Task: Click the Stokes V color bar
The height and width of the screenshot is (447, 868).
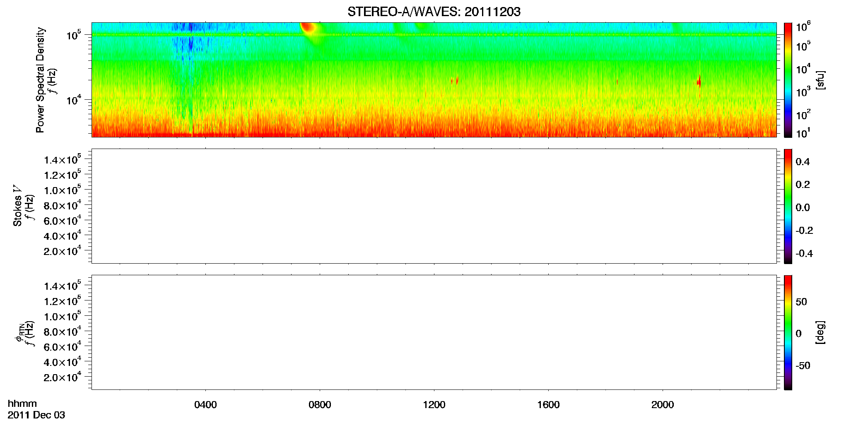Action: 788,206
